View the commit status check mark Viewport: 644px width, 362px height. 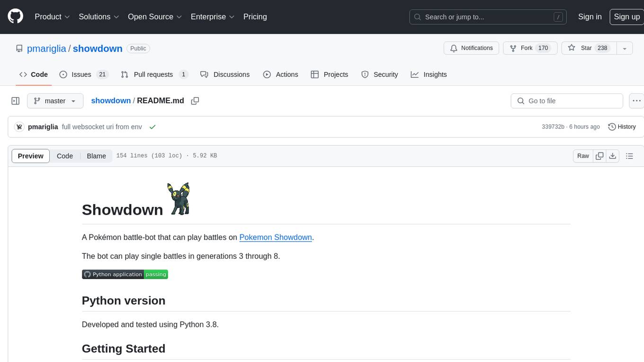point(152,127)
